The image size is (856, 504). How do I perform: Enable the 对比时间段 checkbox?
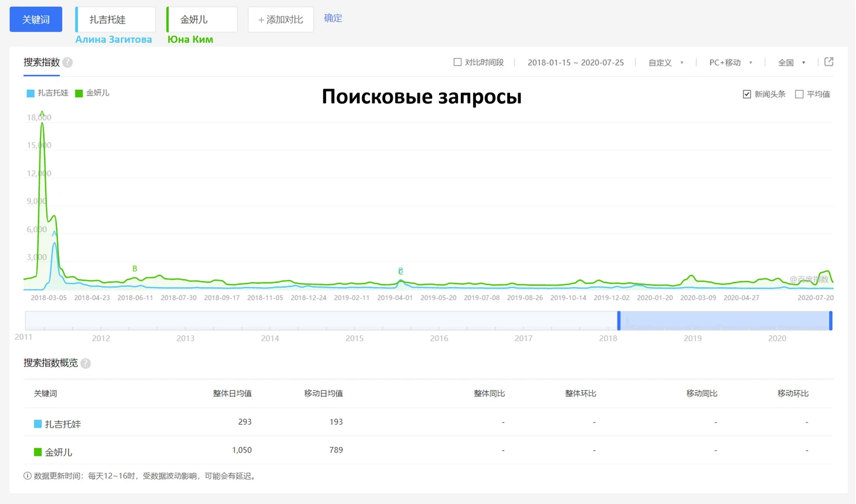coord(457,62)
